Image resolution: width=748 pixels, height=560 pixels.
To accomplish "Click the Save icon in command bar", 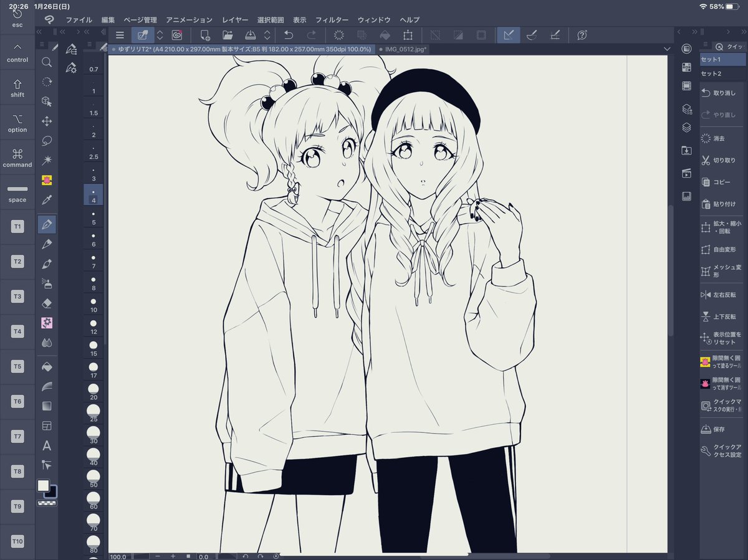I will (251, 36).
